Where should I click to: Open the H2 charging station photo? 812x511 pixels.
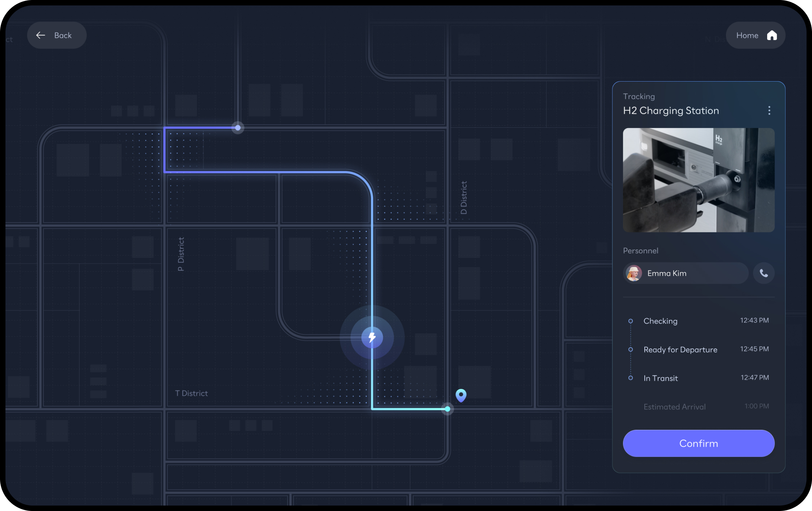tap(698, 180)
